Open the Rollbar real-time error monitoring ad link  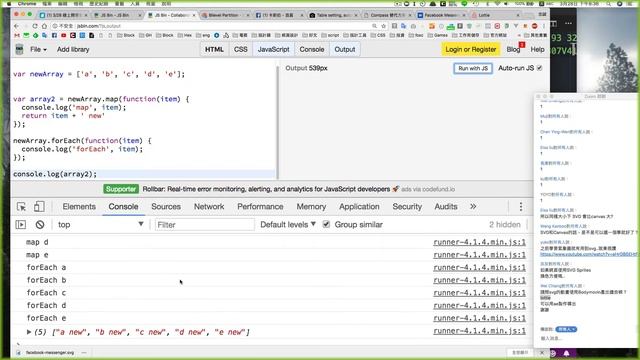click(266, 189)
